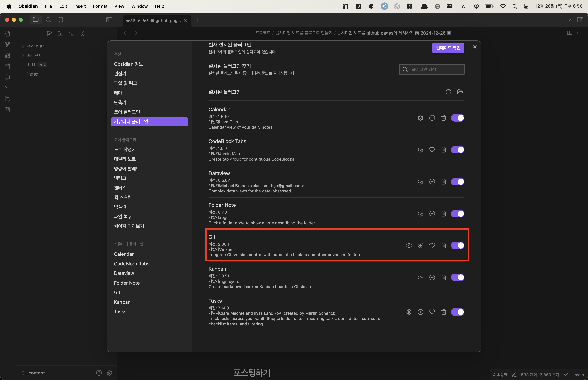
Task: Disable the Git plugin toggle
Action: 458,245
